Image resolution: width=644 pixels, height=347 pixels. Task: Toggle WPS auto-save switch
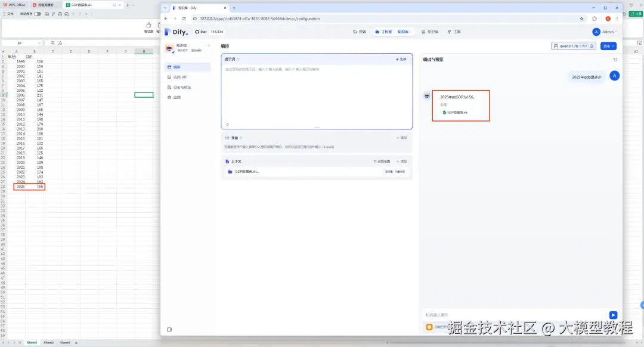pyautogui.click(x=38, y=14)
